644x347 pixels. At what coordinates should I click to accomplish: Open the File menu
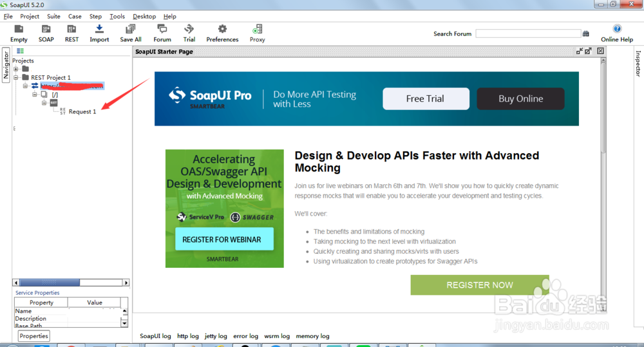(8, 17)
